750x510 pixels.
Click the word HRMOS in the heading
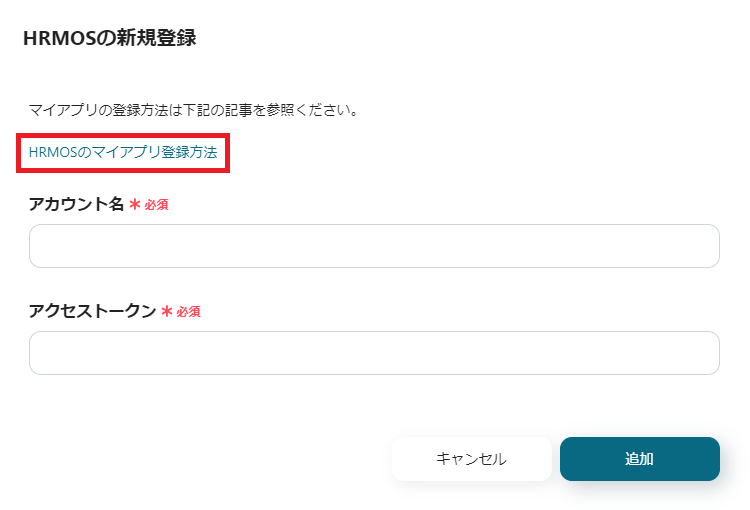58,39
